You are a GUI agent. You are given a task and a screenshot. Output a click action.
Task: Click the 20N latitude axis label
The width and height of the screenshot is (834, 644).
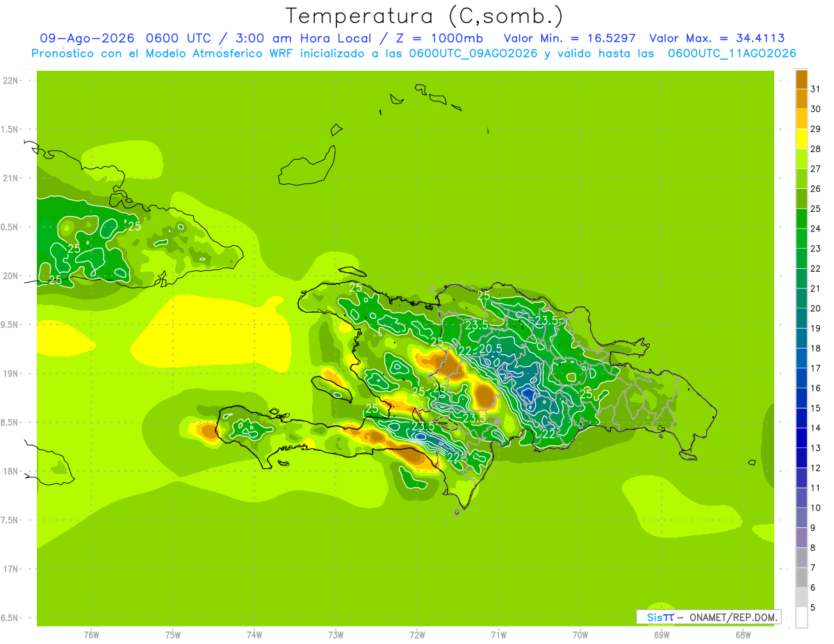pyautogui.click(x=10, y=276)
